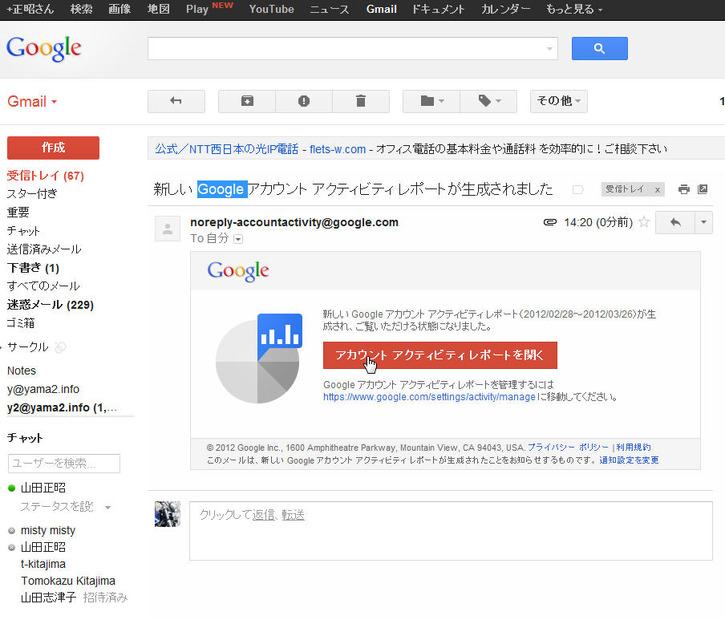Open chat with Tomokazu Kitajima
This screenshot has height=620, width=725.
coord(68,581)
